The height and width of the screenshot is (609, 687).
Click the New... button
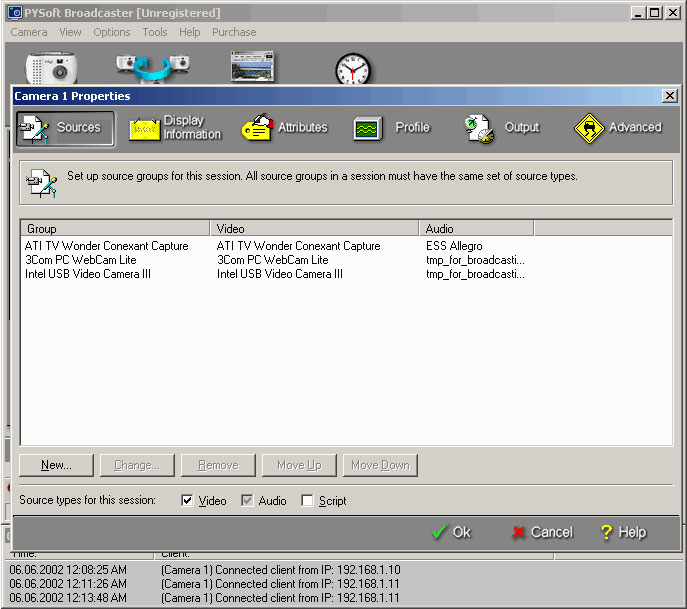coord(57,465)
